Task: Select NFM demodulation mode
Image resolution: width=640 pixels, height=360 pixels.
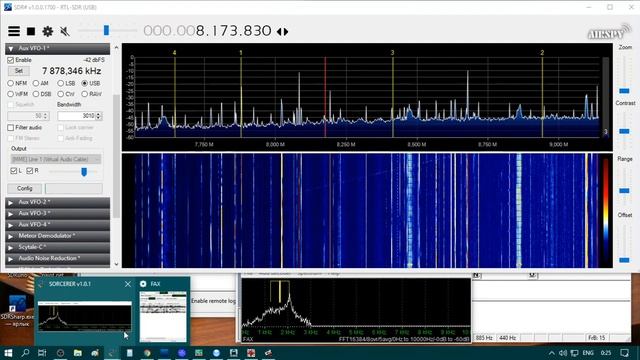Action: point(11,83)
